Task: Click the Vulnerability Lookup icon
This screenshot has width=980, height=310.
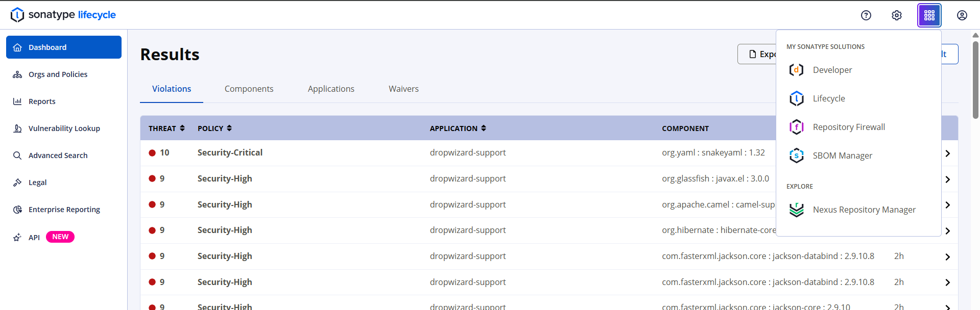Action: pyautogui.click(x=17, y=128)
